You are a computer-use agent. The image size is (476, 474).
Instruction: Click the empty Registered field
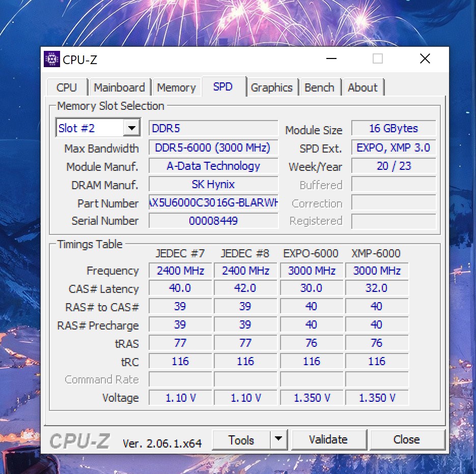click(x=394, y=221)
